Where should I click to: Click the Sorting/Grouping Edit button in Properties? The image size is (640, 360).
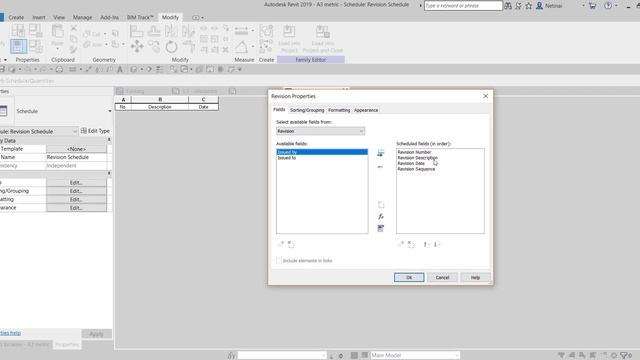(76, 191)
